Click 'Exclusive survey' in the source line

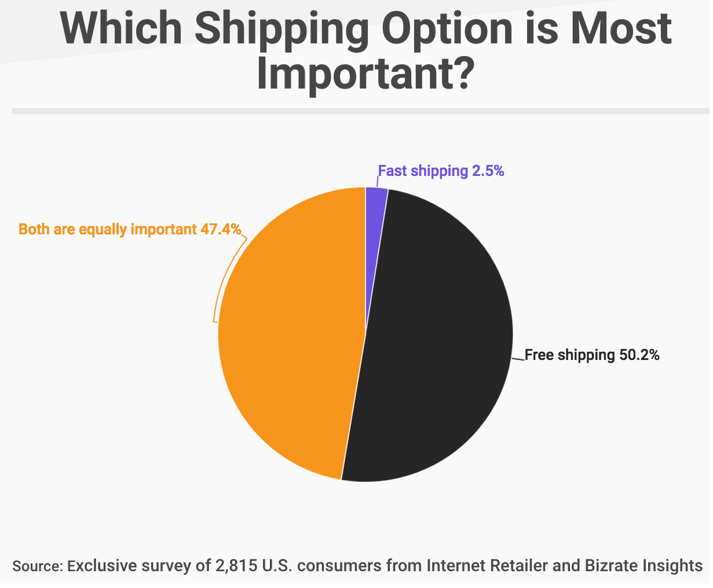point(128,565)
